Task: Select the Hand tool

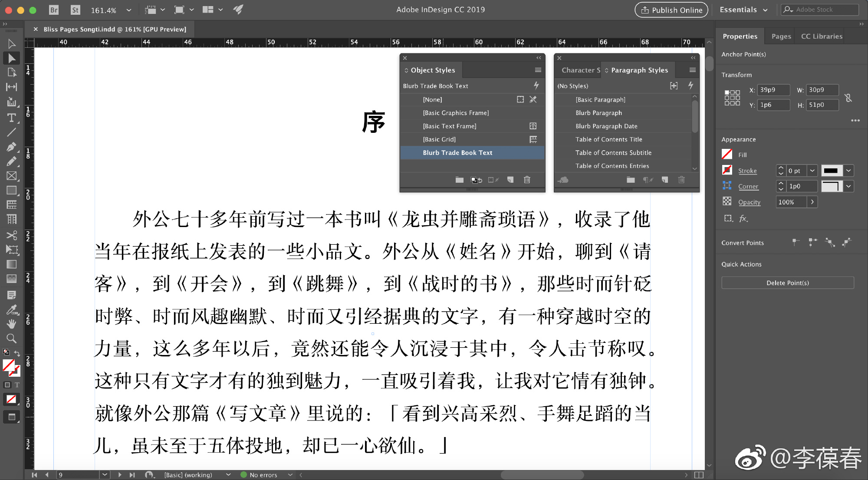Action: tap(12, 324)
